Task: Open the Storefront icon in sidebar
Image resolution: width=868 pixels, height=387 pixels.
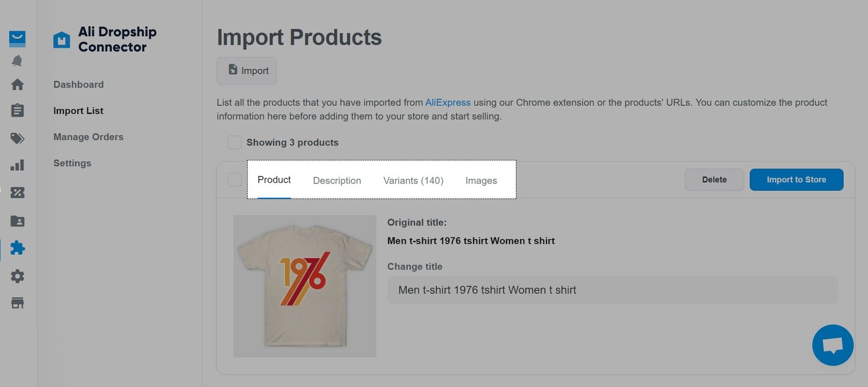Action: (17, 303)
